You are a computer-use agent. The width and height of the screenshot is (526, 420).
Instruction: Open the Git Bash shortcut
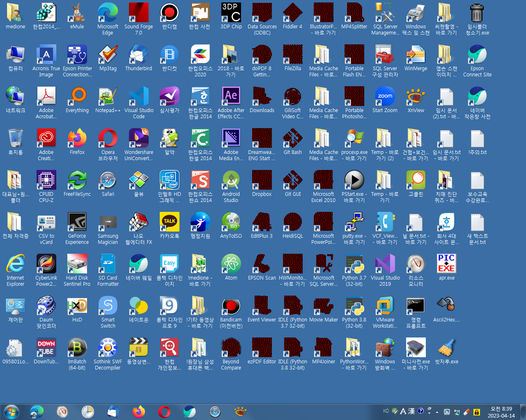(293, 142)
